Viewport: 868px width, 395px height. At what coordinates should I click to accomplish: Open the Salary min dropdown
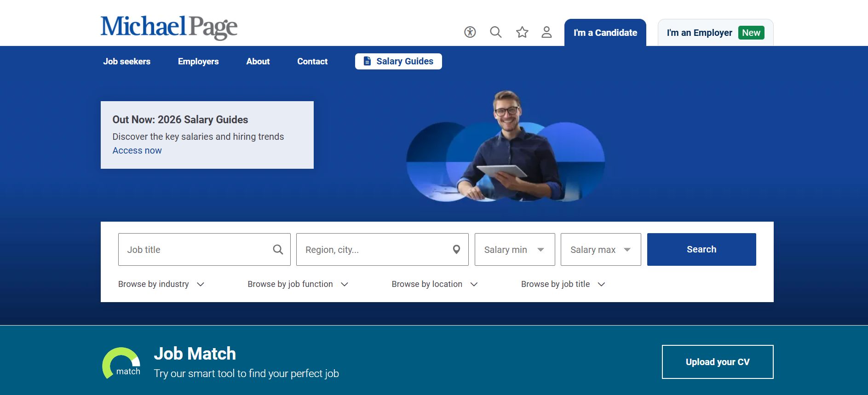pos(514,250)
